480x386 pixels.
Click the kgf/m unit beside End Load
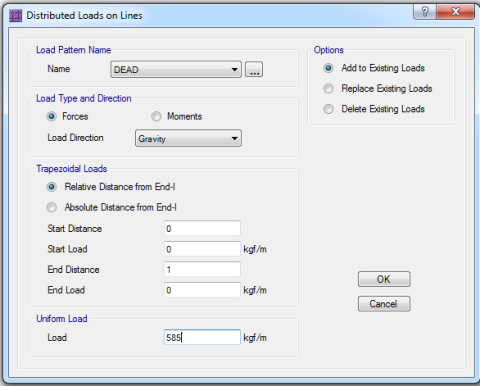coord(255,290)
